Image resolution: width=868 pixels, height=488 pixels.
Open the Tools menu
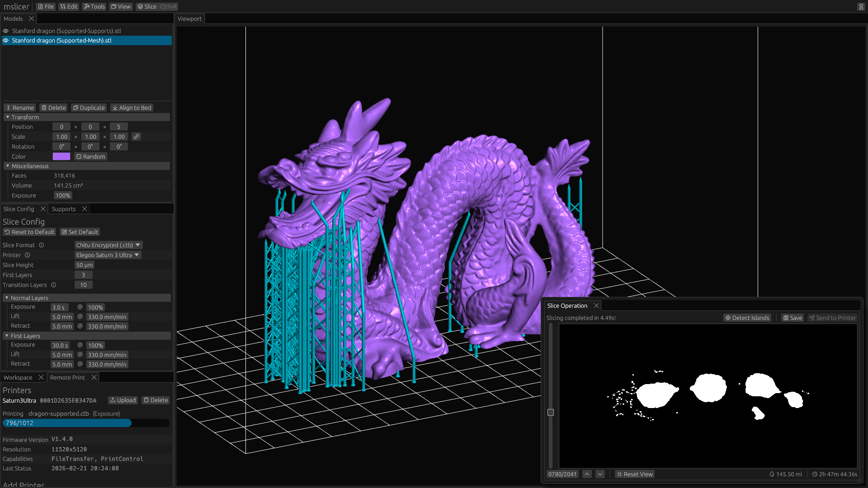pyautogui.click(x=94, y=6)
